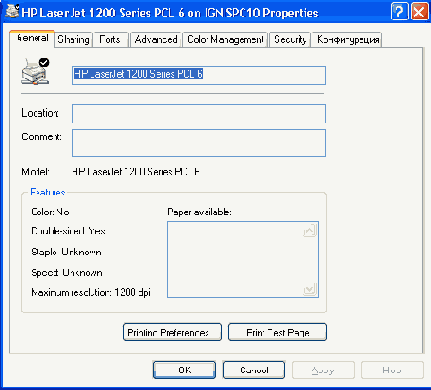Image resolution: width=431 pixels, height=390 pixels.
Task: Click the 'Color: No' feature text
Action: pos(50,212)
